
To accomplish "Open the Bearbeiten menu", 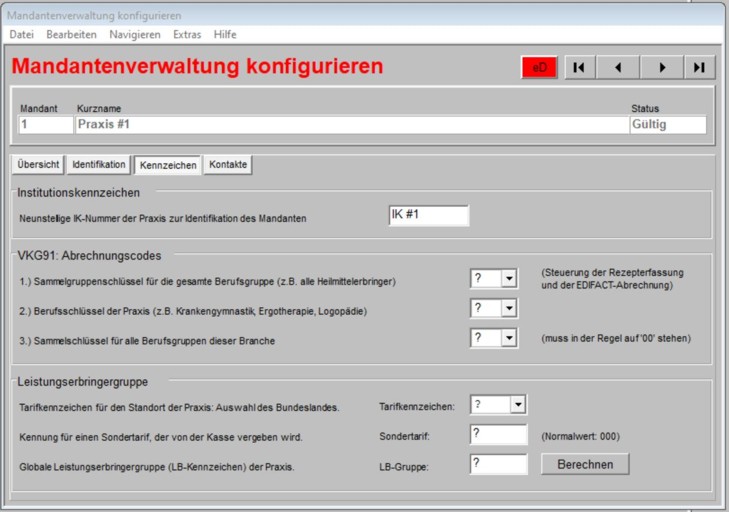I will pyautogui.click(x=71, y=34).
